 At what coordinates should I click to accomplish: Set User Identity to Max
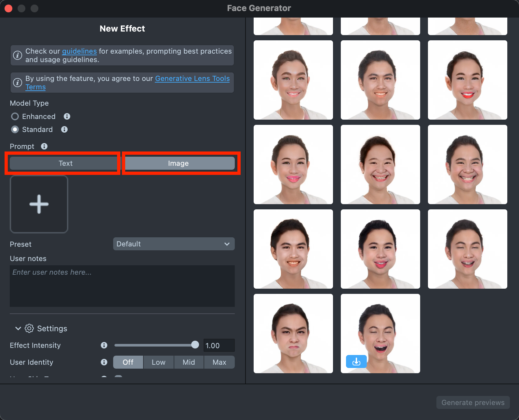[x=219, y=362]
